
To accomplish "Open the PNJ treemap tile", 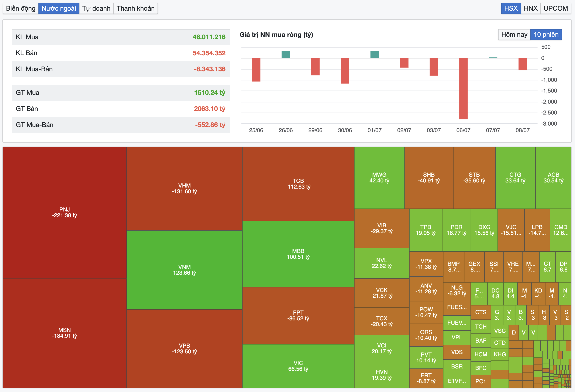I will [65, 213].
